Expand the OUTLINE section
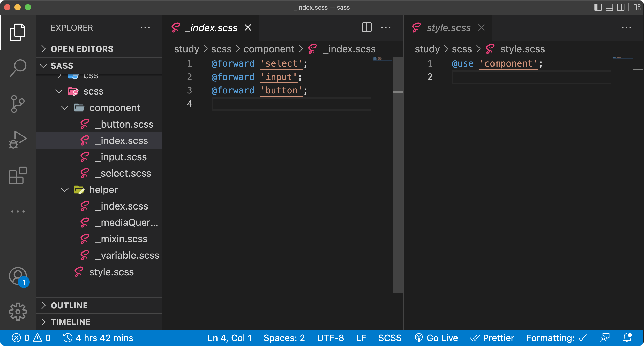The width and height of the screenshot is (644, 346). (x=69, y=306)
